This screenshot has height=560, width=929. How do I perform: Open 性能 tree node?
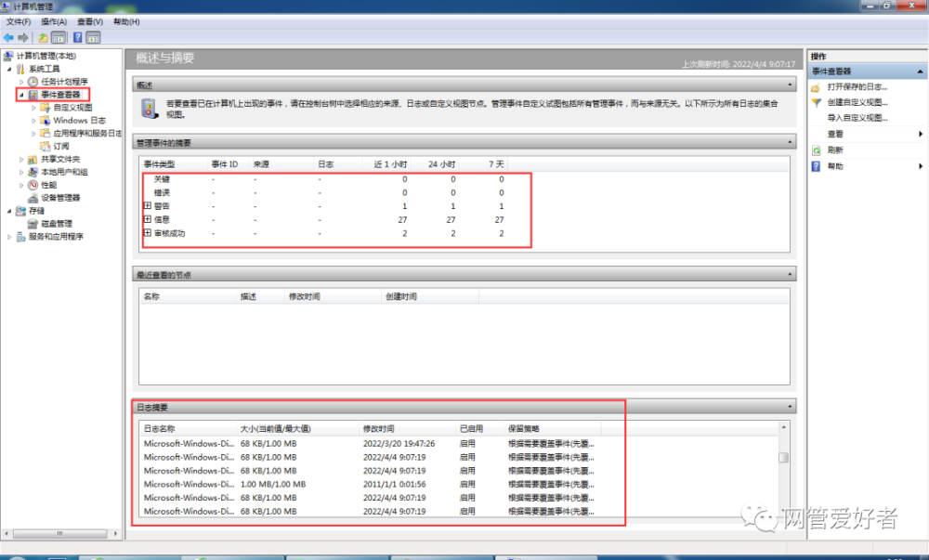click(x=48, y=186)
